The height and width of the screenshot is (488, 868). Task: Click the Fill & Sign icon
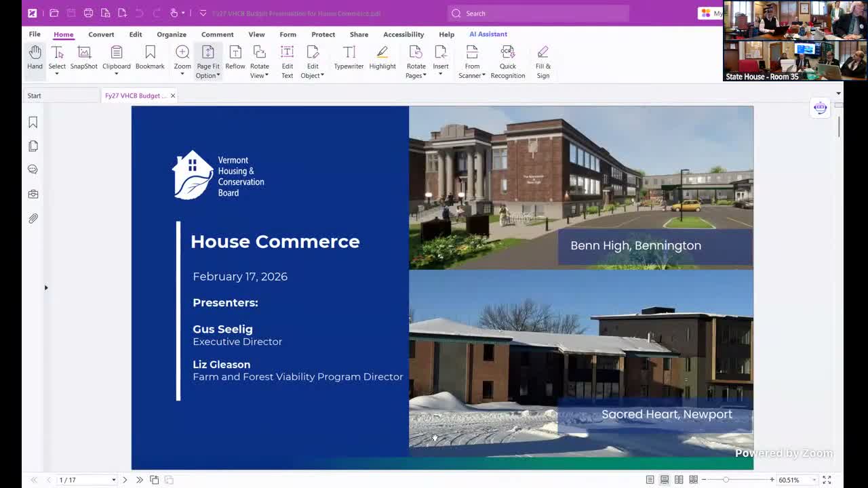click(x=542, y=58)
